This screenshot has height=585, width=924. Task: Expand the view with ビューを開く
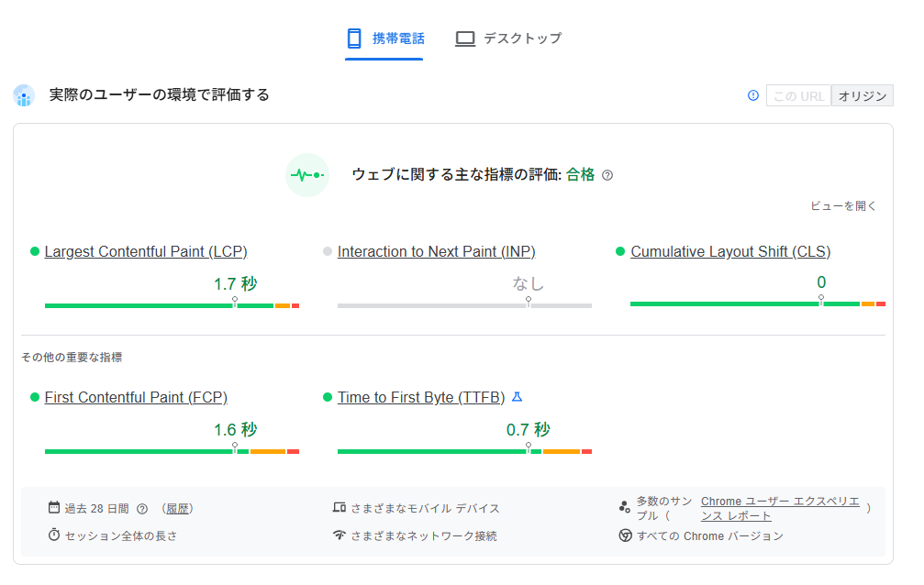pos(843,205)
